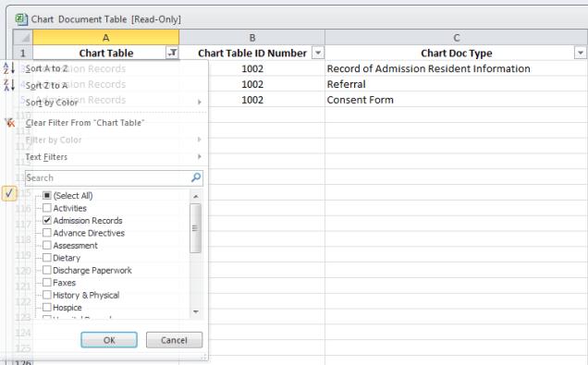Click the Chart Table header cell
Viewport: 588px width, 365px height.
click(x=105, y=53)
